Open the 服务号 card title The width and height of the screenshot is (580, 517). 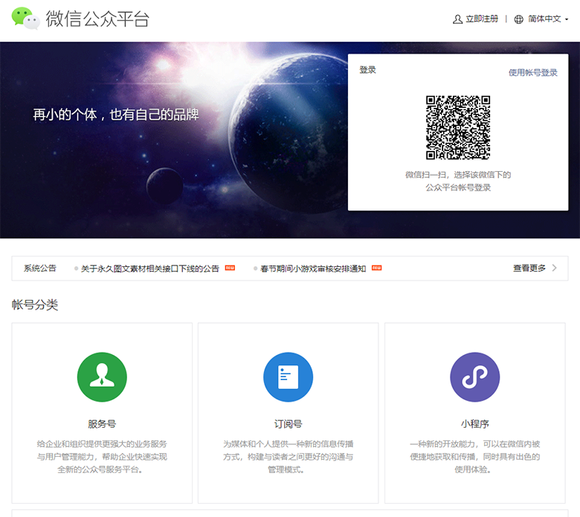tap(102, 424)
